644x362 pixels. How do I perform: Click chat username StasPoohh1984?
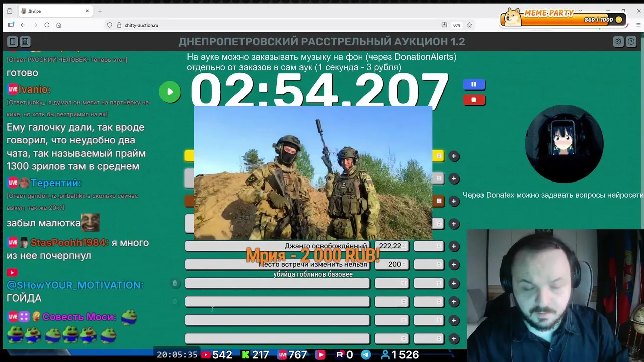click(x=69, y=243)
